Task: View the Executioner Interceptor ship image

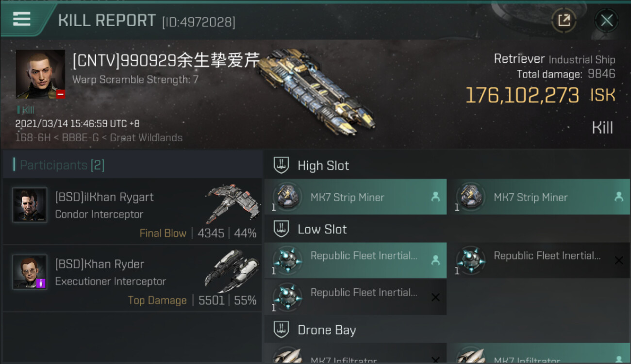Action: [x=231, y=271]
